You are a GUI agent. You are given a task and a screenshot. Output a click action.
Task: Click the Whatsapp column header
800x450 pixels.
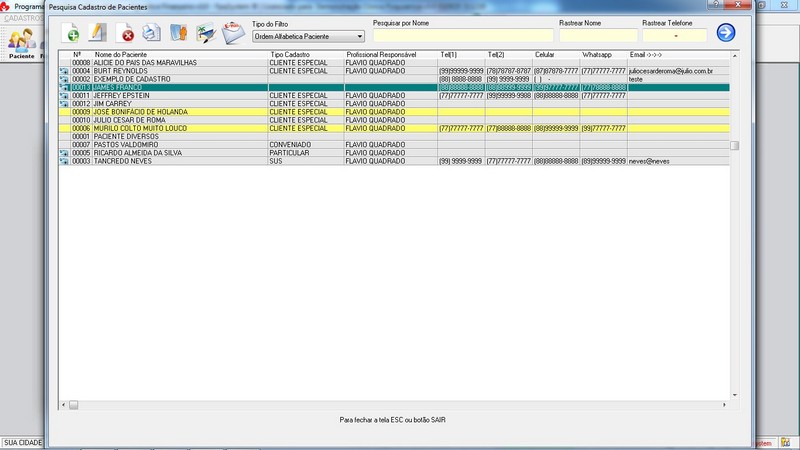point(596,55)
